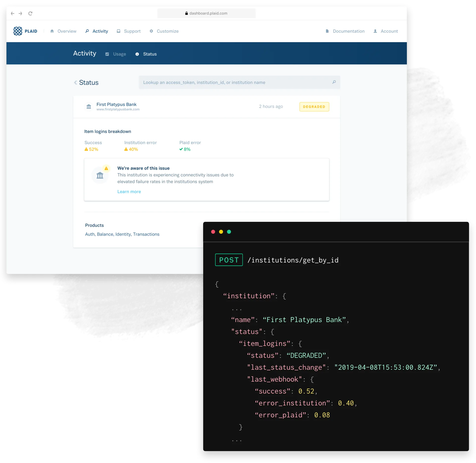Click the browser forward arrow
Image resolution: width=476 pixels, height=463 pixels.
click(x=21, y=13)
